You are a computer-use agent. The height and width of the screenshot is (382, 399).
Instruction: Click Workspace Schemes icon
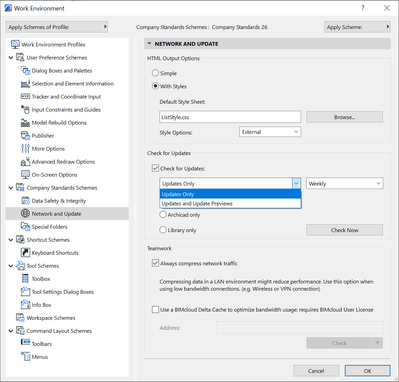(x=20, y=317)
